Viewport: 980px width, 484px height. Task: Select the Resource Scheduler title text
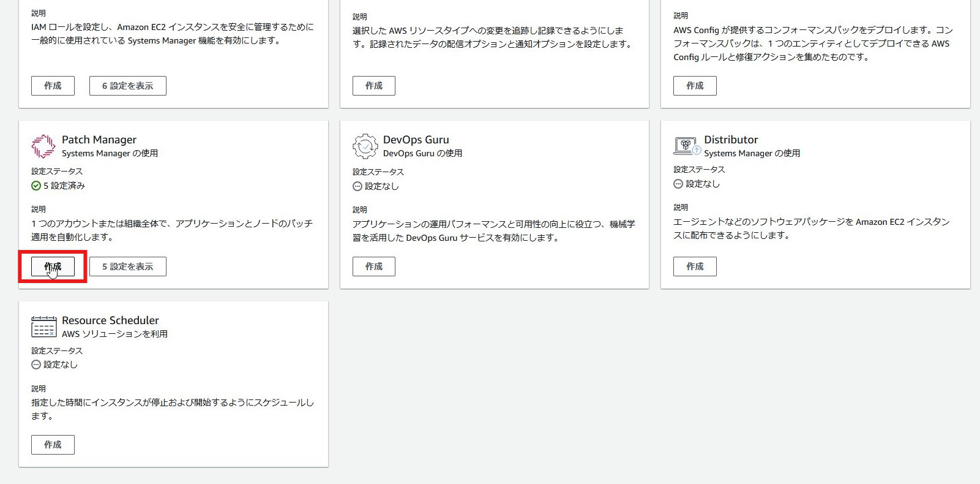110,320
